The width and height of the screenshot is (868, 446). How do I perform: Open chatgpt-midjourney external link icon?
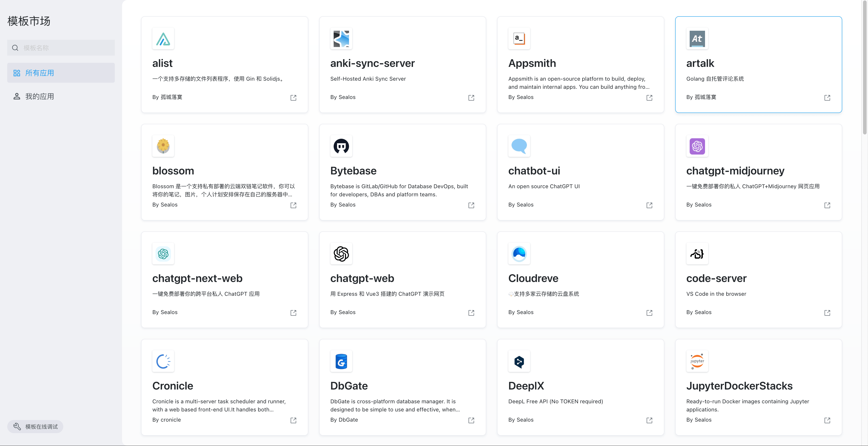(827, 205)
